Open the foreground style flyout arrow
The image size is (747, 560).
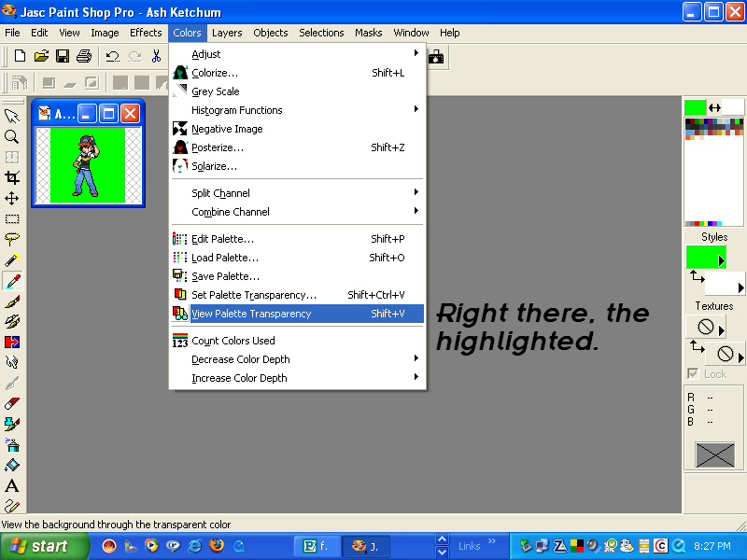(721, 260)
